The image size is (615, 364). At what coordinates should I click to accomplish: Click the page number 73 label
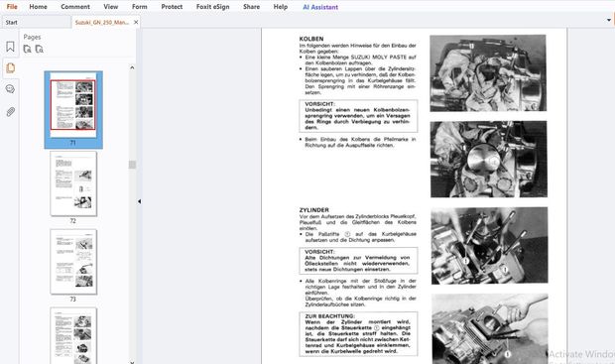pyautogui.click(x=73, y=299)
